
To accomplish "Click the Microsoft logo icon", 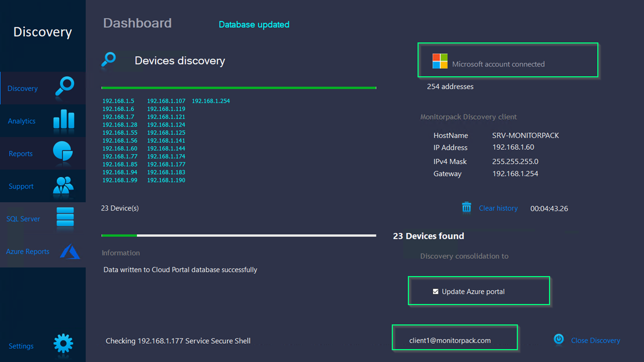I will point(440,61).
